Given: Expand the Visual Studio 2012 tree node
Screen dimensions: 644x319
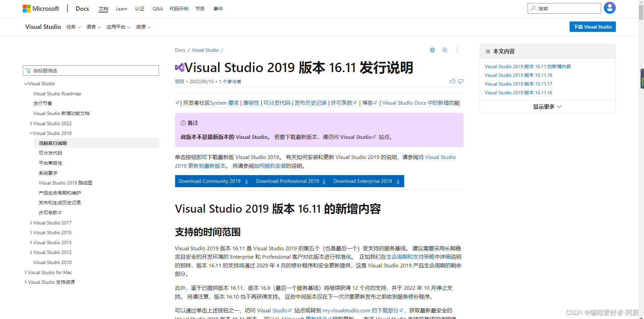Looking at the screenshot, I should pos(31,252).
